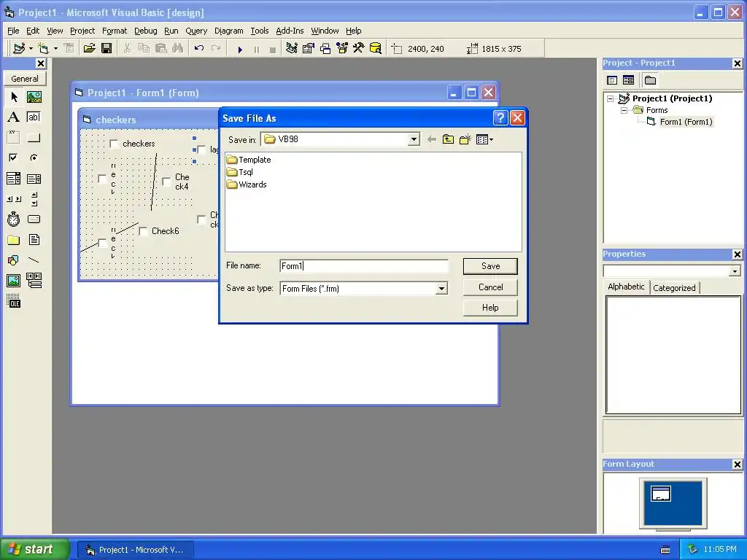
Task: Click the Save button
Action: pos(490,266)
